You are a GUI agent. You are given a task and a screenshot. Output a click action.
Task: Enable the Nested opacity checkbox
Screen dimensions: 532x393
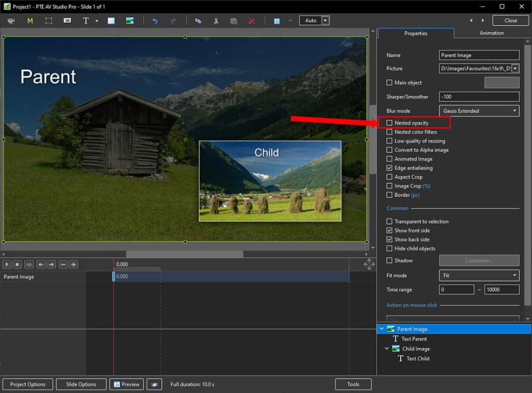click(x=389, y=123)
